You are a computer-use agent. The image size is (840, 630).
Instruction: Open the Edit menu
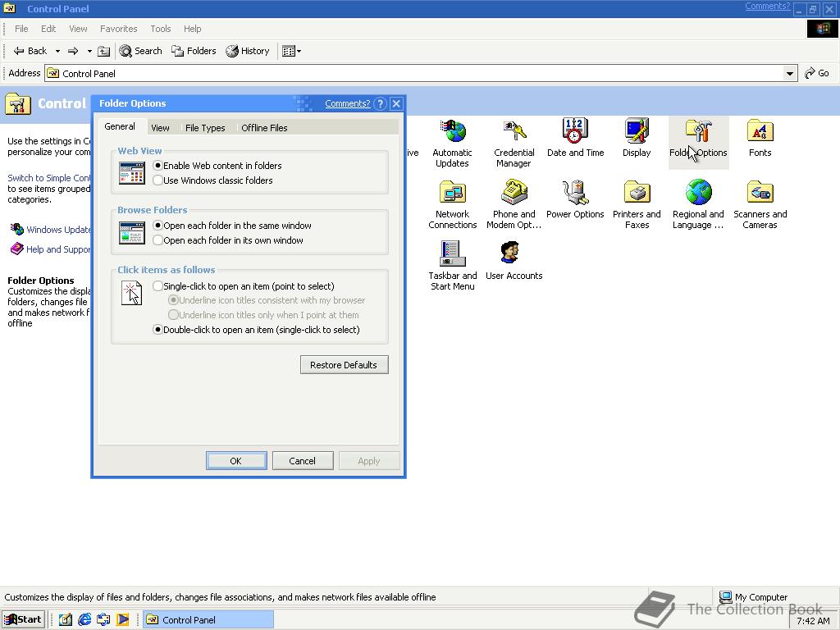[x=48, y=29]
